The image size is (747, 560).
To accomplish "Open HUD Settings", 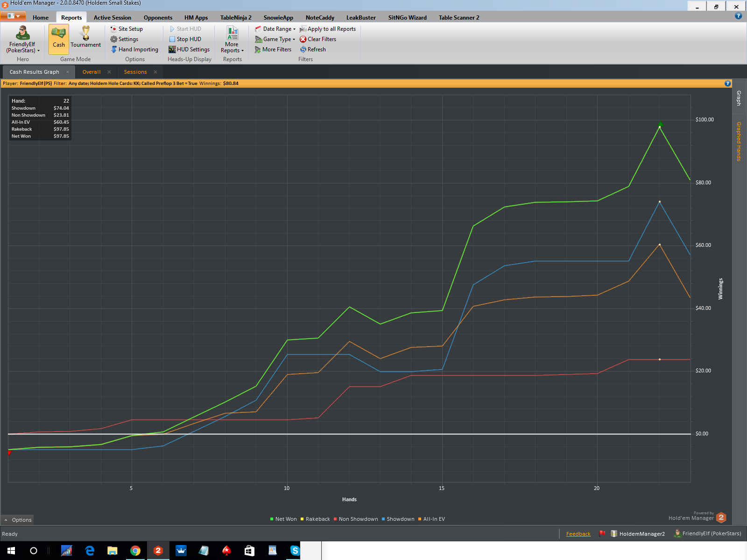I will click(189, 49).
